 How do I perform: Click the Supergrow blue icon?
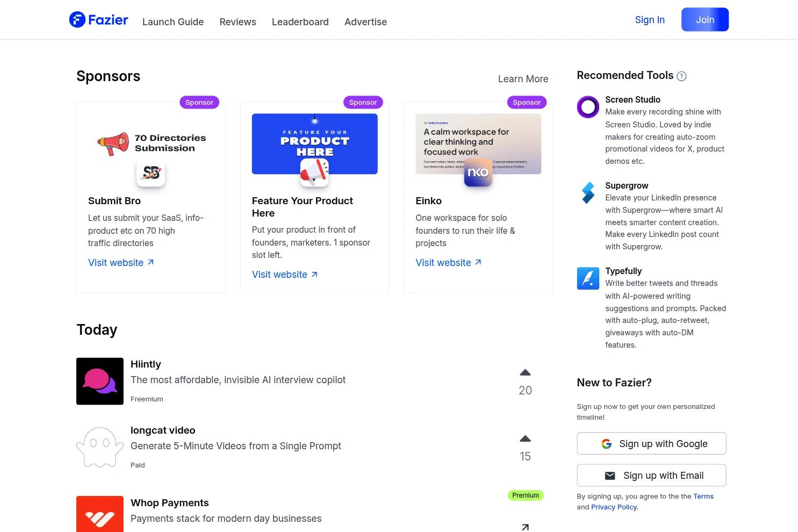588,193
